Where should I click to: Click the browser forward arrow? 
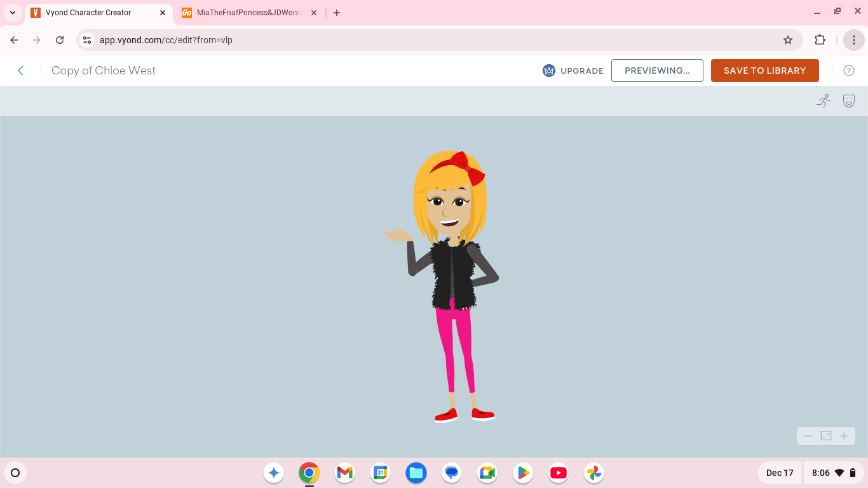point(37,40)
